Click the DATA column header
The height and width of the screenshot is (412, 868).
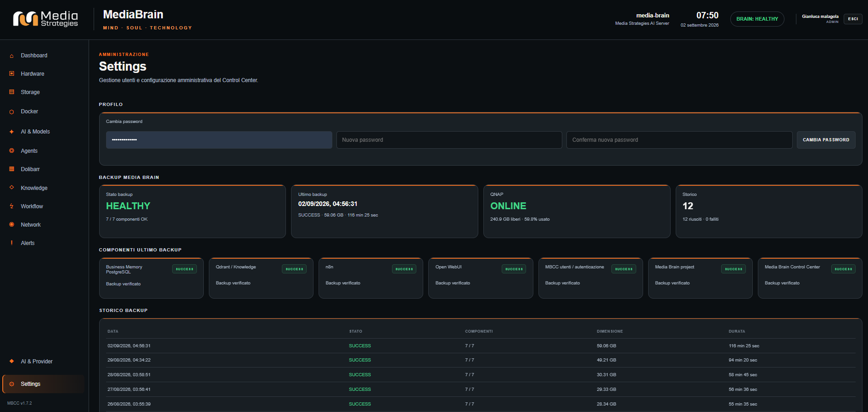pyautogui.click(x=113, y=331)
